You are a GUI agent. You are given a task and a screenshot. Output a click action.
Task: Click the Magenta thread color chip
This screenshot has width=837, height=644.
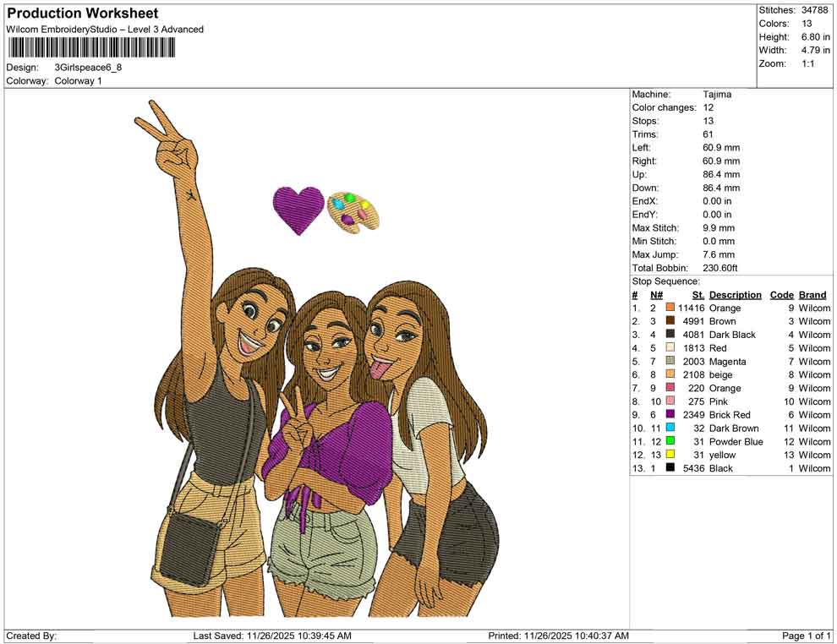click(x=670, y=361)
